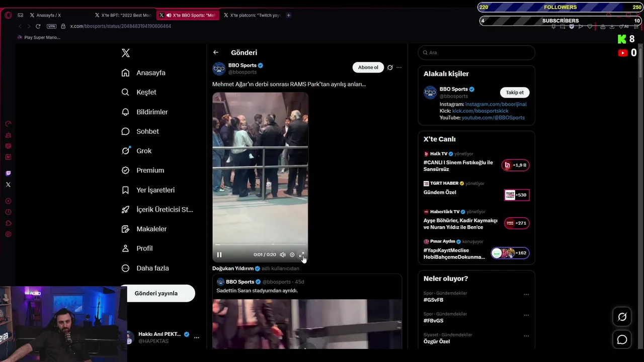Screen dimensions: 644x362
Task: Open the Player sidebar icon
Action: click(x=8, y=201)
